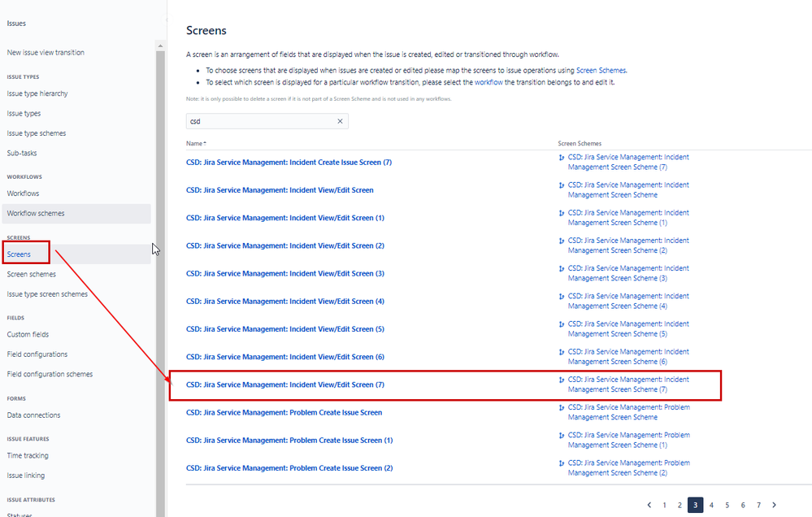Screen dimensions: 812x517
Task: Open Incident View/Edit Screen (3)
Action: click(285, 273)
